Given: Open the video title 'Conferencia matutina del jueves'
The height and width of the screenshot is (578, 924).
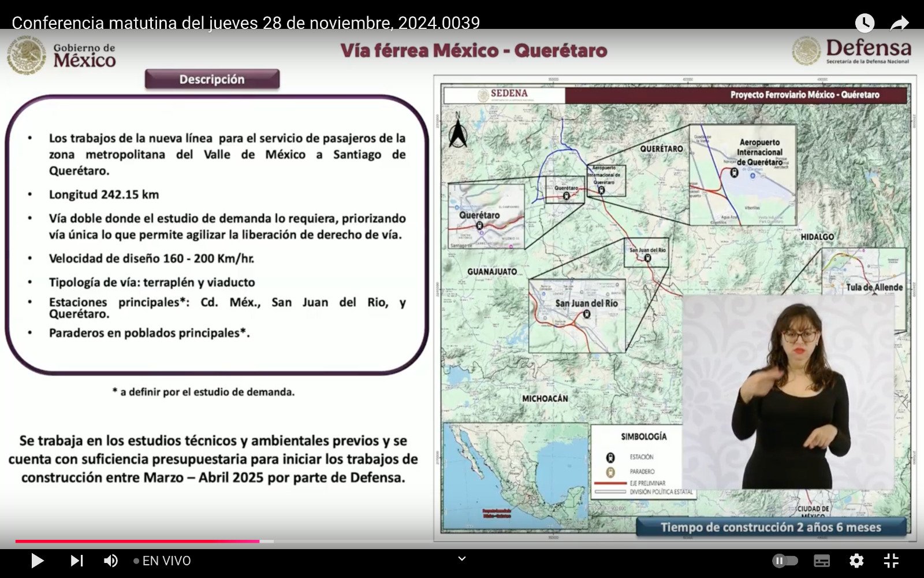Looking at the screenshot, I should [x=245, y=23].
